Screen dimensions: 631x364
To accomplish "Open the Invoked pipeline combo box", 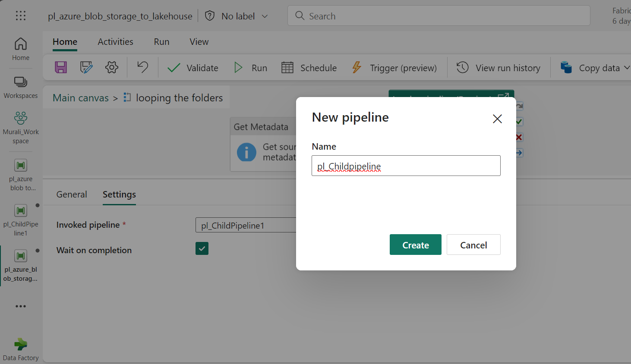I will click(x=245, y=225).
